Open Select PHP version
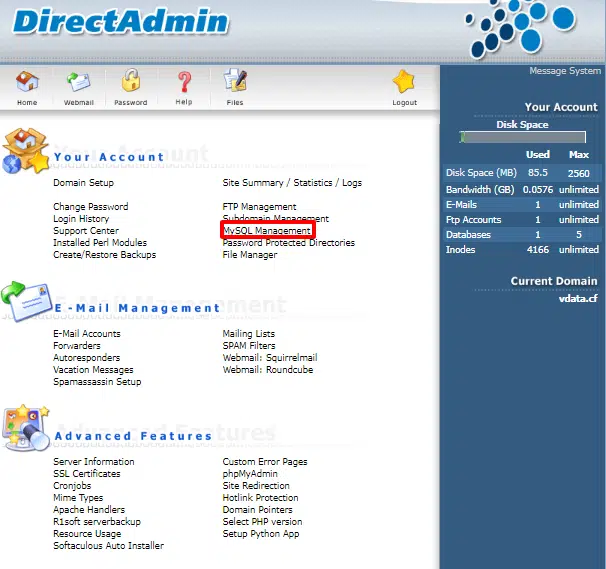Viewport: 606px width, 569px height. pos(262,521)
